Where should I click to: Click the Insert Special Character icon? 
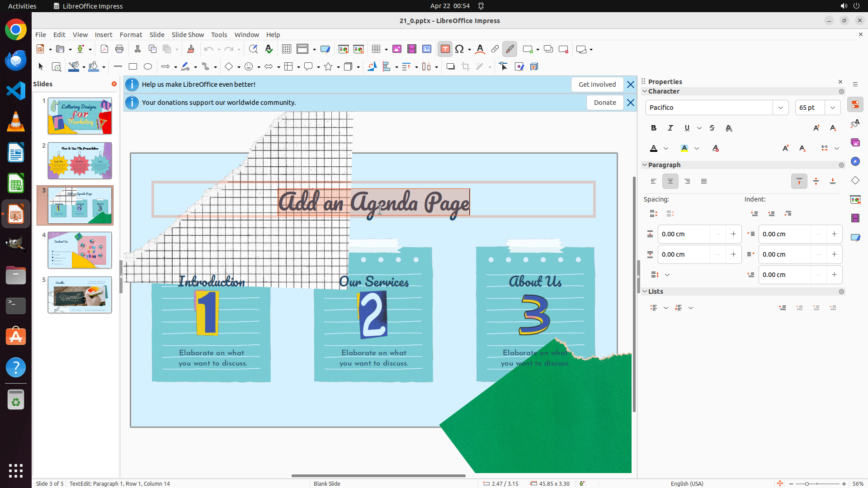click(x=459, y=49)
